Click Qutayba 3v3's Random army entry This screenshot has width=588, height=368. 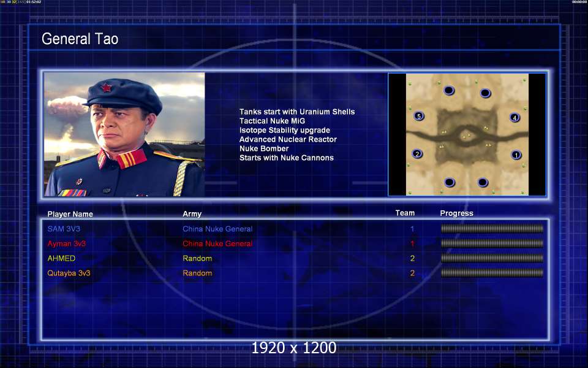pos(197,273)
